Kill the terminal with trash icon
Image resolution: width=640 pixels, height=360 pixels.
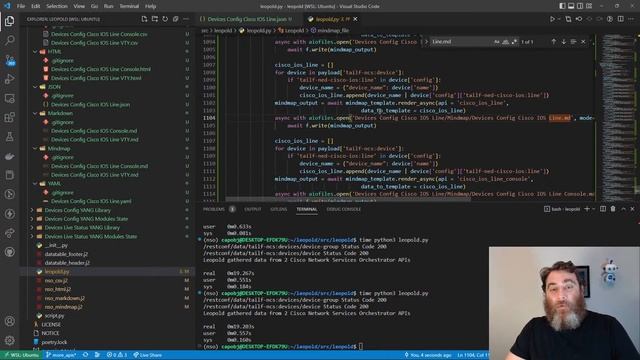pos(613,209)
